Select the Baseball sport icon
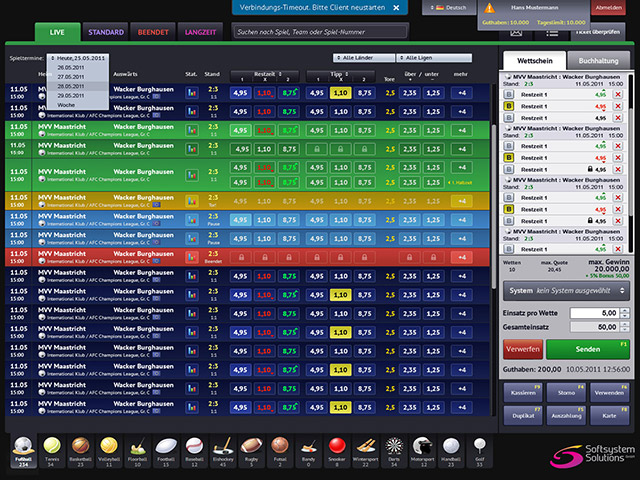The image size is (640, 480). coord(194,451)
